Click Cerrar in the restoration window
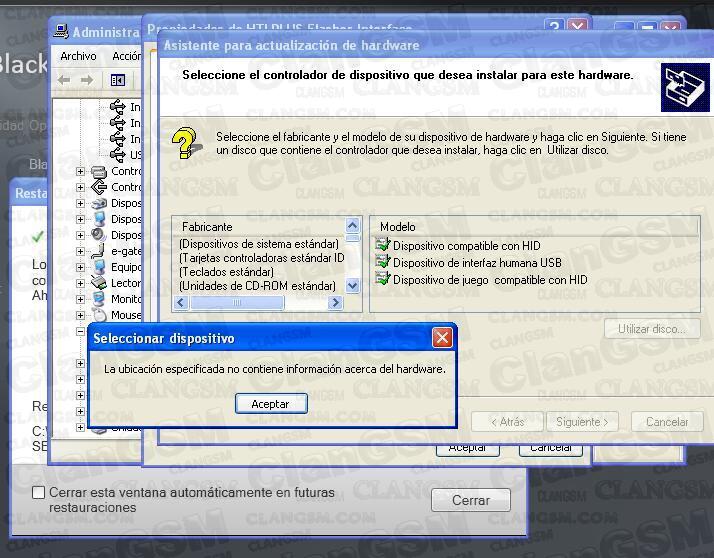714x558 pixels. (471, 500)
